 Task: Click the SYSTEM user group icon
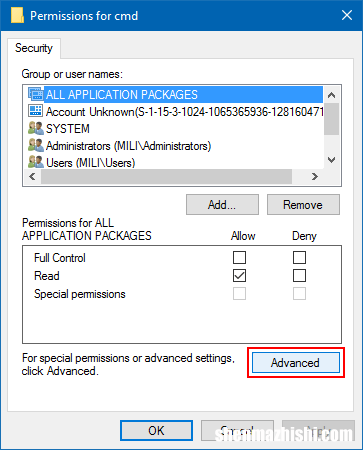(36, 128)
